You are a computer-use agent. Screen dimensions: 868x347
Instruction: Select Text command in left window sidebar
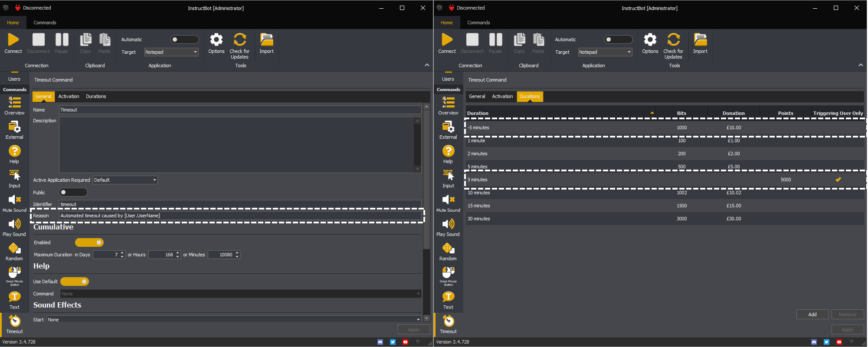click(14, 300)
